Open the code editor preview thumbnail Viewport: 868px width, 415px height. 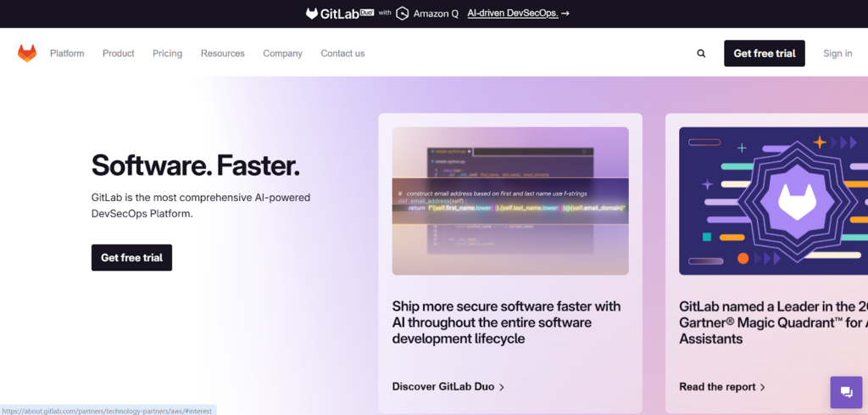[x=510, y=201]
